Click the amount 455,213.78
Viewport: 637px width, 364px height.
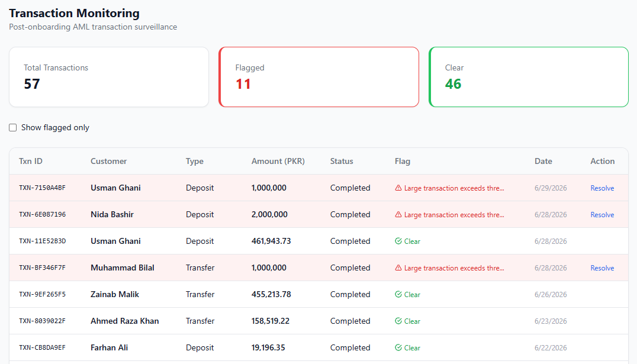[x=271, y=294]
